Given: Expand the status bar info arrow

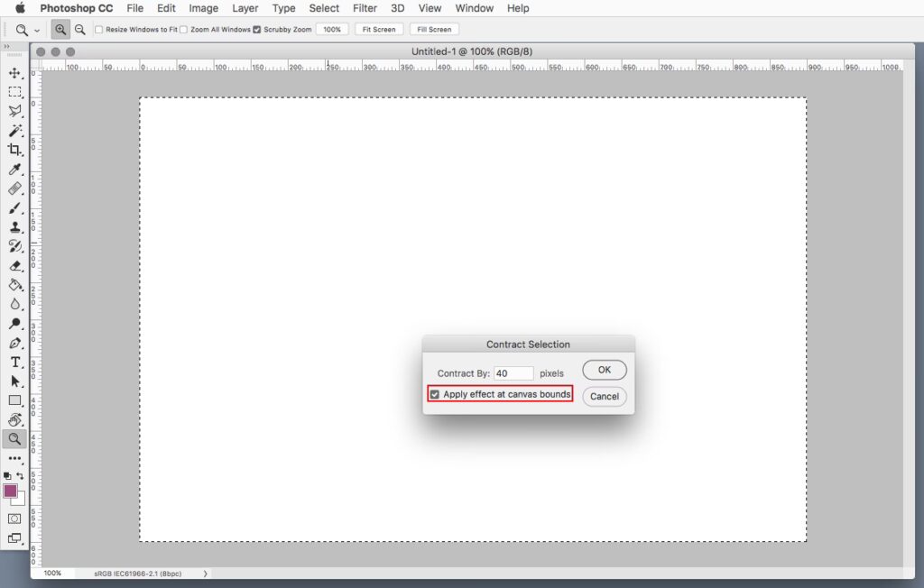Looking at the screenshot, I should [205, 574].
